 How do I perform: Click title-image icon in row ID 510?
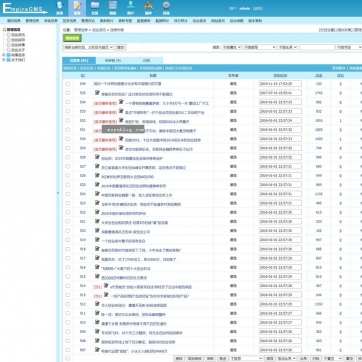97,322
